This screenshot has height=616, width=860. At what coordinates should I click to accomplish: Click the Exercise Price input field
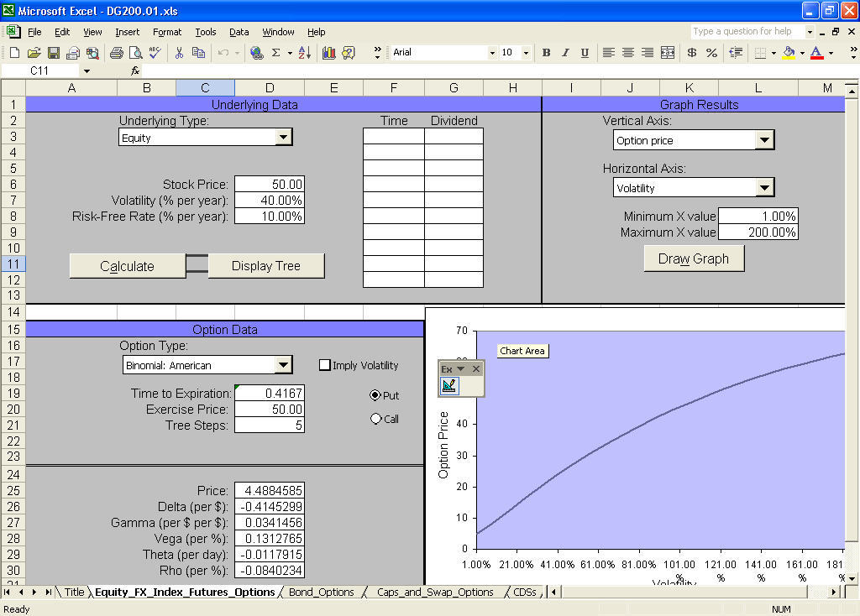(269, 410)
